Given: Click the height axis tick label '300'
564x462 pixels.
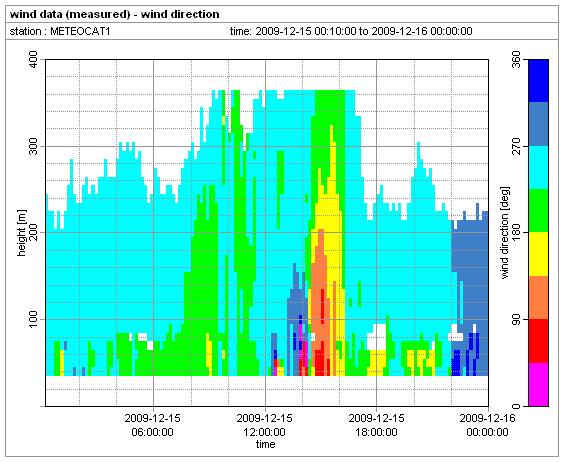Looking at the screenshot, I should pos(33,146).
